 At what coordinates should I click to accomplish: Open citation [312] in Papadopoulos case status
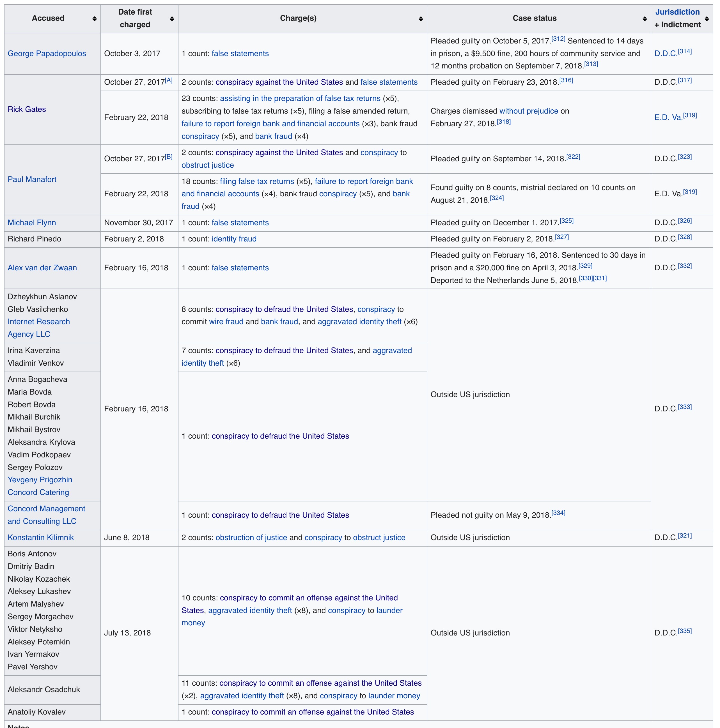click(x=558, y=39)
